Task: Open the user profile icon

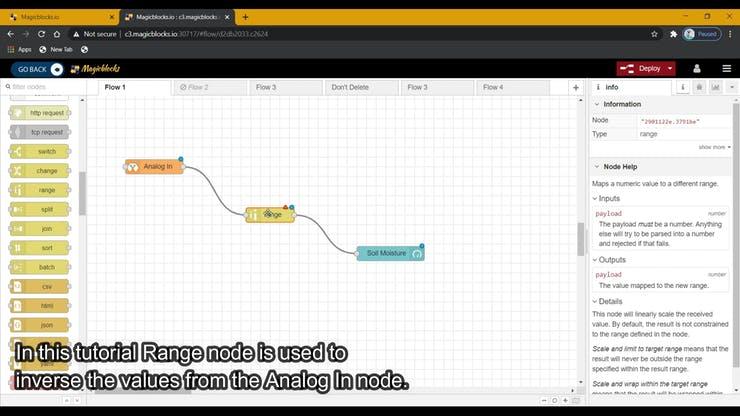Action: click(698, 68)
